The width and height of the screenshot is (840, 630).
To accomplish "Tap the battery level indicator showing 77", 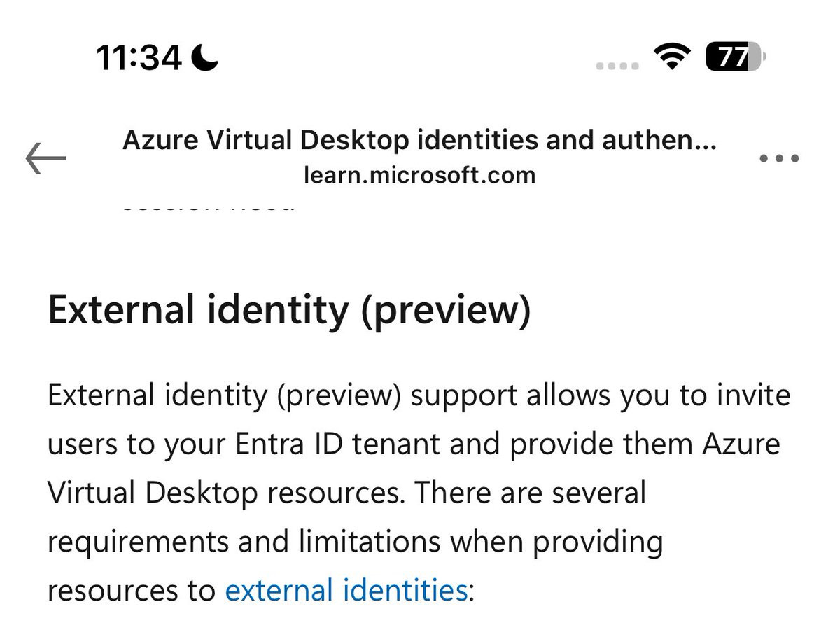I will pyautogui.click(x=735, y=57).
